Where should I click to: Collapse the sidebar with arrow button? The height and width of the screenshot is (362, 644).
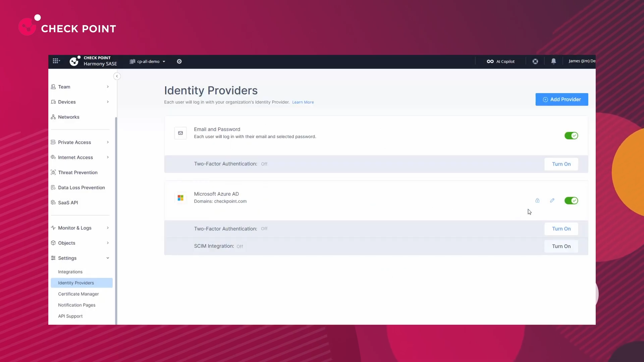117,76
